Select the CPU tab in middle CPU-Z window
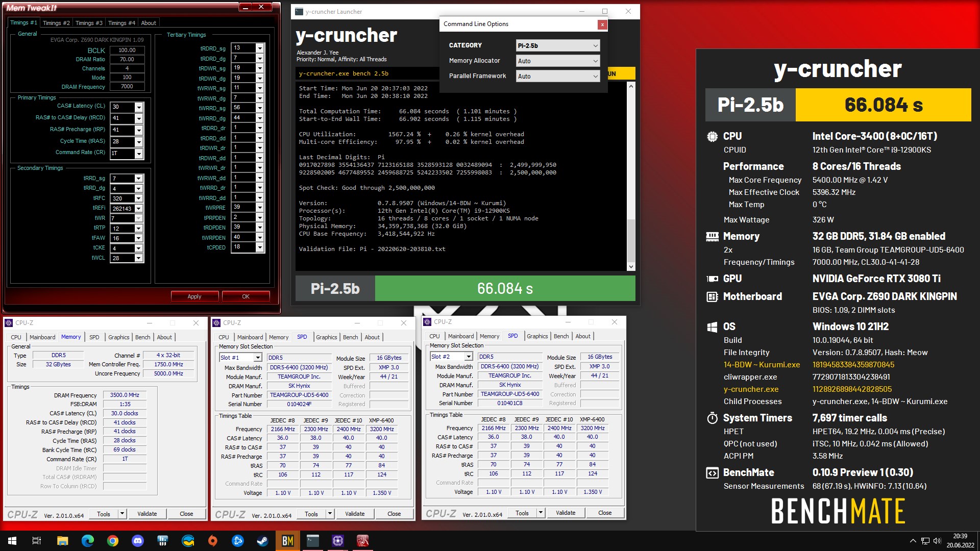980x551 pixels. pyautogui.click(x=224, y=337)
